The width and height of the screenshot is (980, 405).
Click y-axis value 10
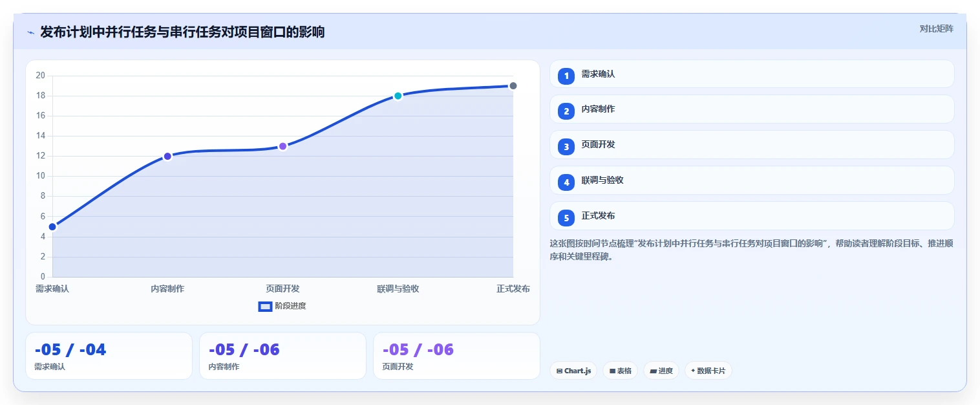tap(40, 176)
